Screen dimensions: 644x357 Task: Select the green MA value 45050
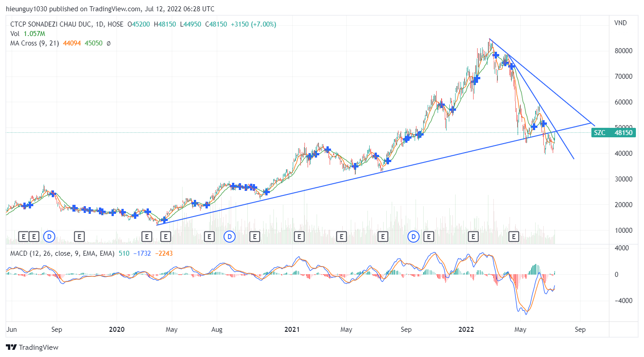[x=94, y=43]
